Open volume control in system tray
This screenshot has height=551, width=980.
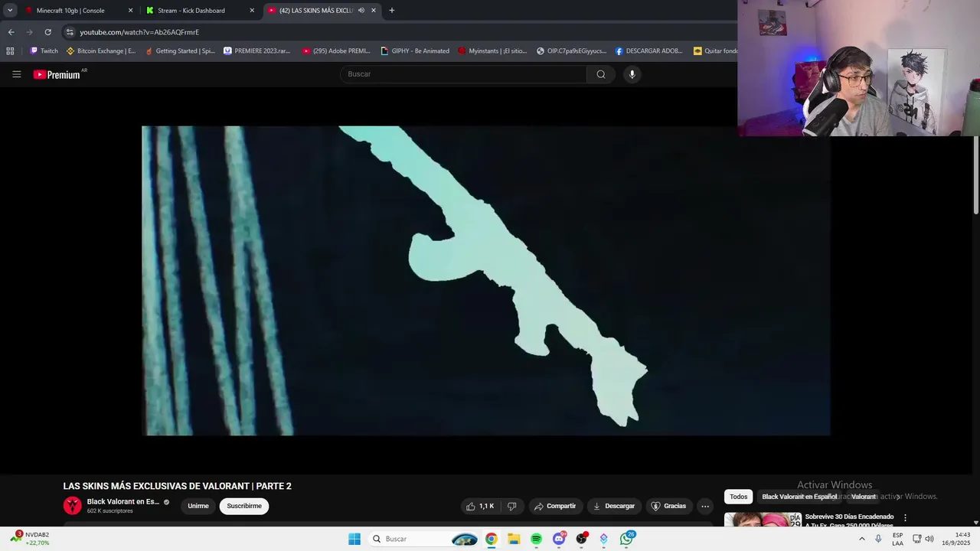pyautogui.click(x=929, y=539)
